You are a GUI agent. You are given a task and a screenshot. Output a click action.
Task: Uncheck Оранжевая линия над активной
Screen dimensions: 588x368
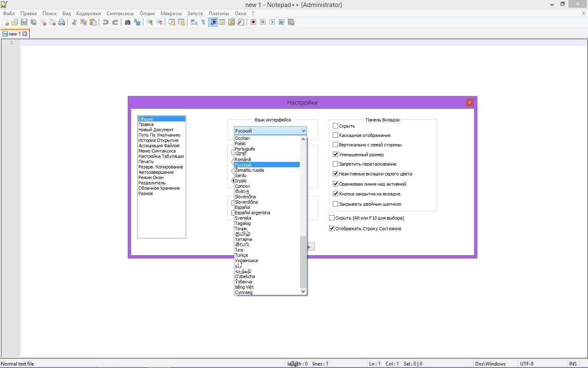pos(336,184)
